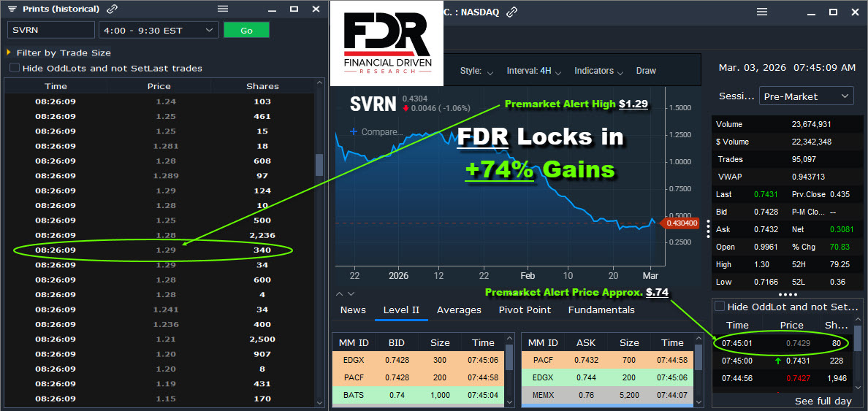Click the link icon next to NASDAQ title
868x411 pixels.
point(512,12)
